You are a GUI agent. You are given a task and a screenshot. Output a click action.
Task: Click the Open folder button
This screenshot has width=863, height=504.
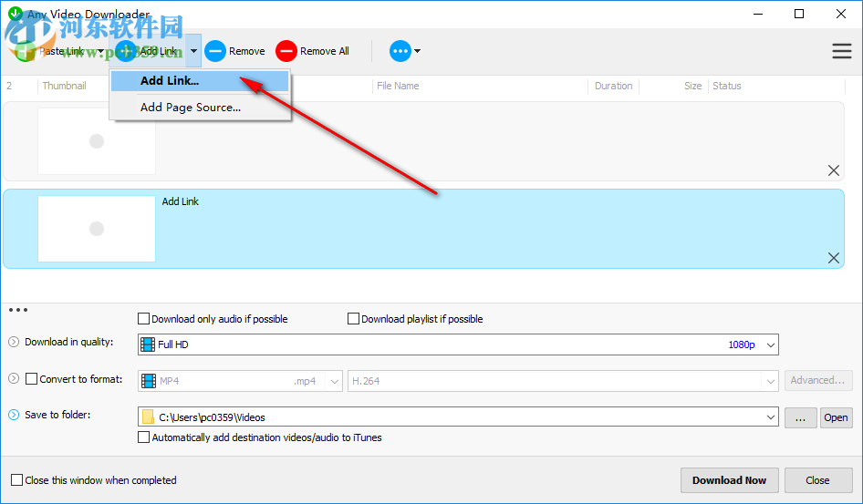click(x=836, y=417)
